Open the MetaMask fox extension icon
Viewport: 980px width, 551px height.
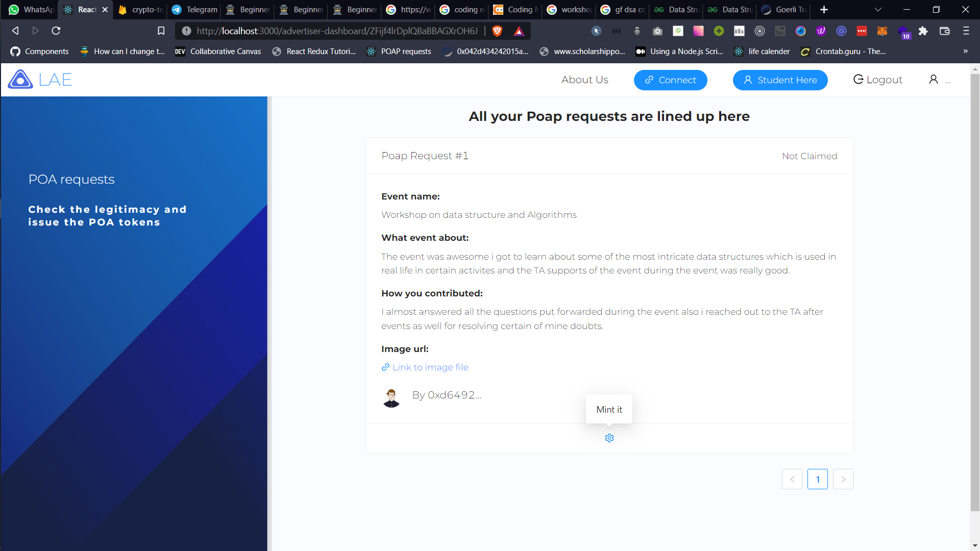click(882, 31)
